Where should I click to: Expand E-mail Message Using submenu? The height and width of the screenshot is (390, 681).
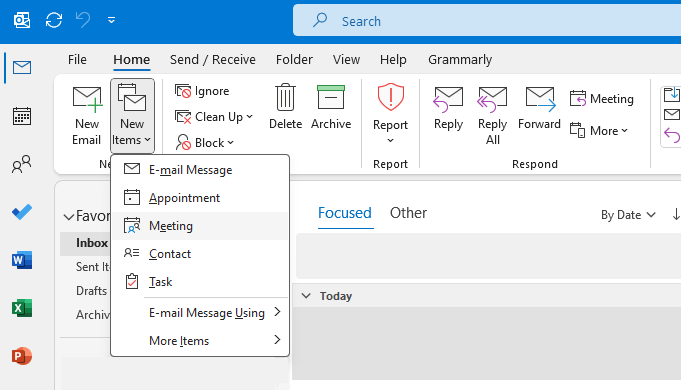(x=200, y=313)
